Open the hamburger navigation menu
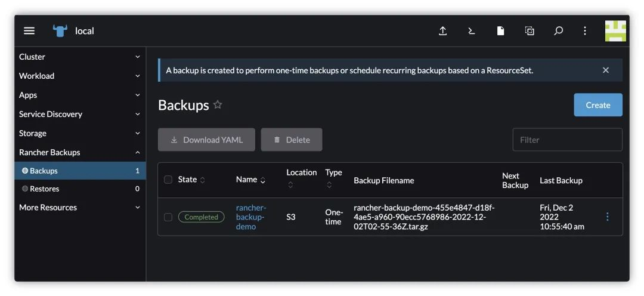The image size is (644, 296). (x=29, y=31)
